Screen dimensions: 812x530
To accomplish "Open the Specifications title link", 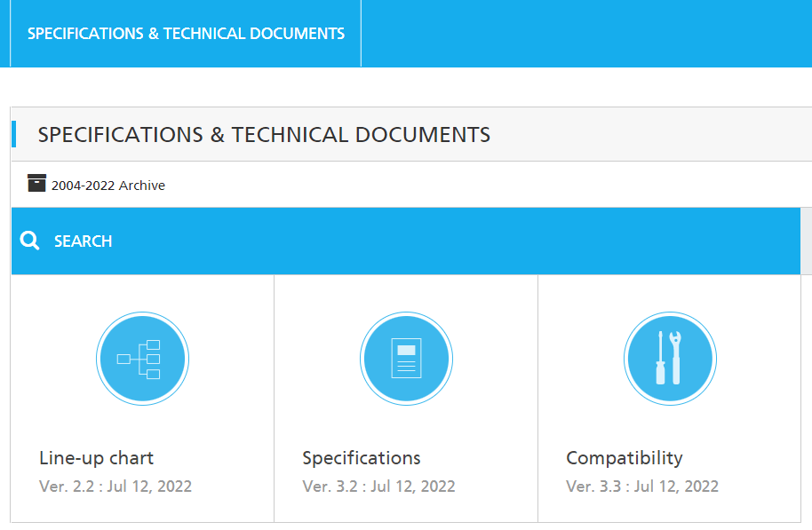I will point(361,458).
